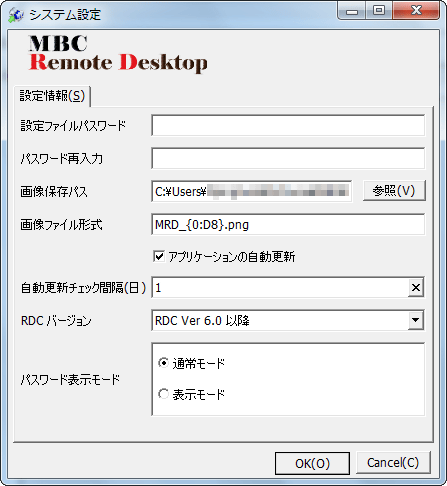Screen dimensions: 447x486
Task: Click the RDC Ver 6.0 以降 combo box text
Action: [202, 321]
